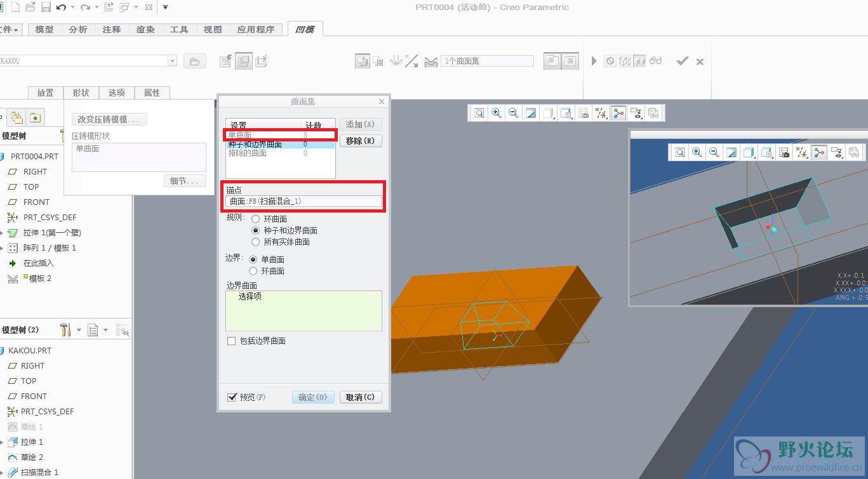Click the 细节... button

tap(185, 181)
